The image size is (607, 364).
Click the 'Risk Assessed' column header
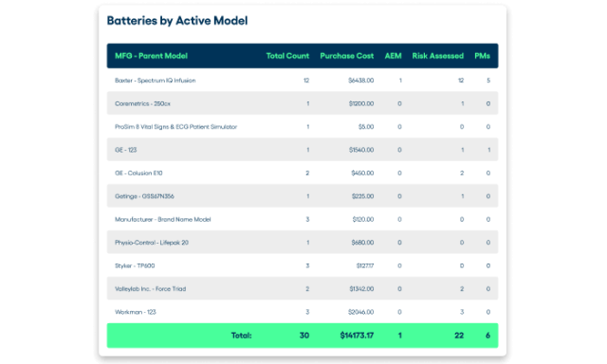coord(438,56)
